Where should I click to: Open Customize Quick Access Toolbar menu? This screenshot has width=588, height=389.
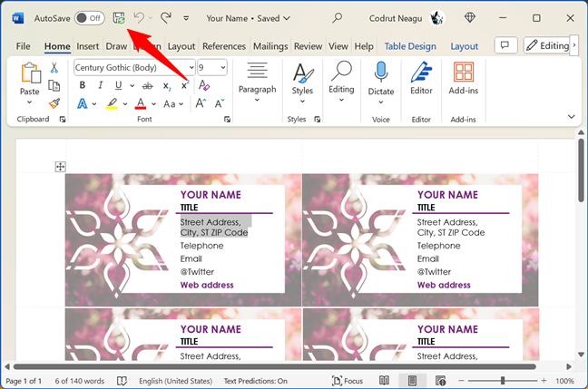[186, 18]
